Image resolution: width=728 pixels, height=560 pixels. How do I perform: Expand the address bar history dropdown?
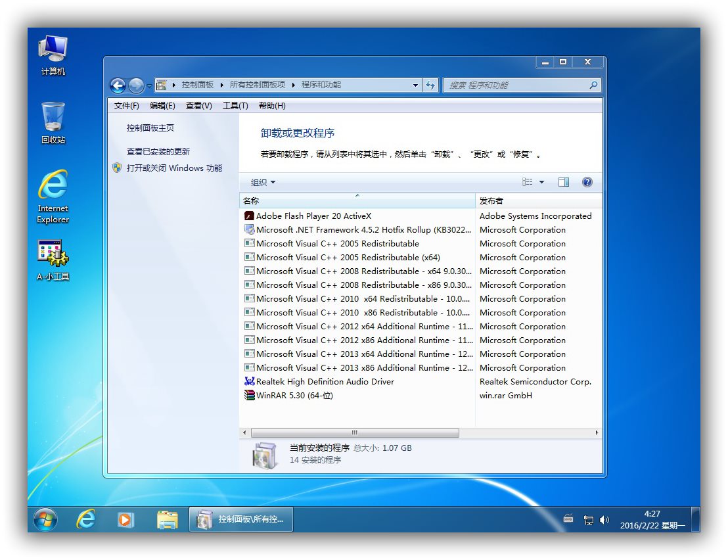coord(415,85)
